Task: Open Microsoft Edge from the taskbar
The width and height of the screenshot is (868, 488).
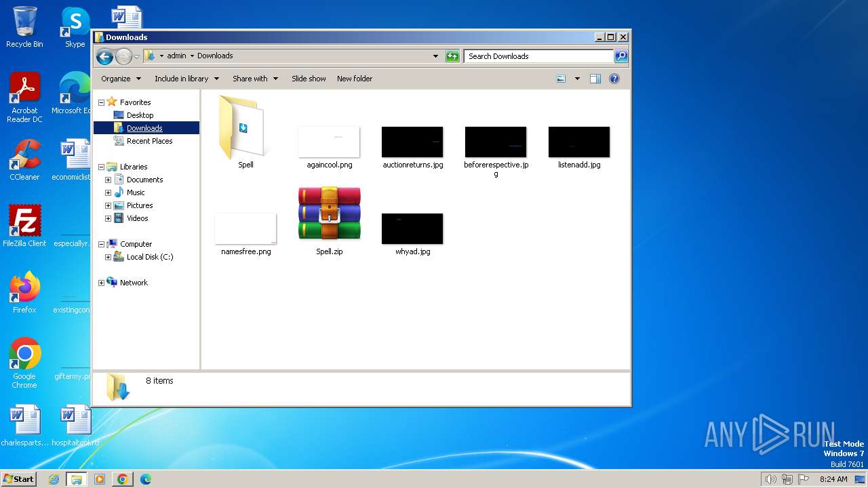Action: 145,479
